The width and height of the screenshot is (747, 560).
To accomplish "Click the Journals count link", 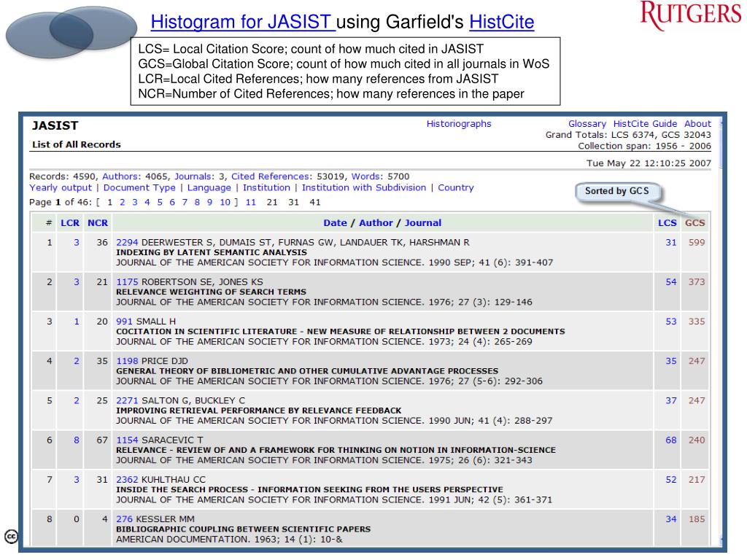I will 194,176.
